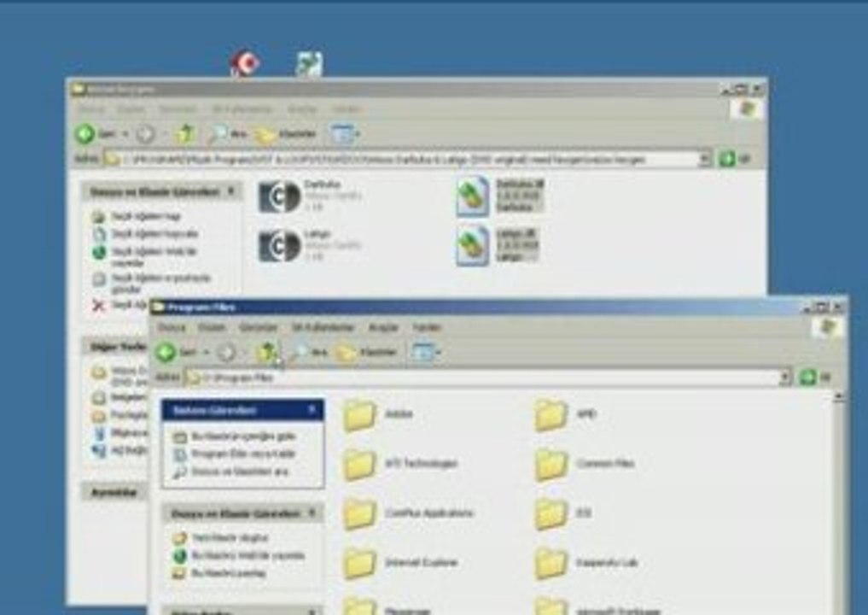This screenshot has height=615, width=868.
Task: Select the ComPlus Applications folder
Action: [x=407, y=513]
